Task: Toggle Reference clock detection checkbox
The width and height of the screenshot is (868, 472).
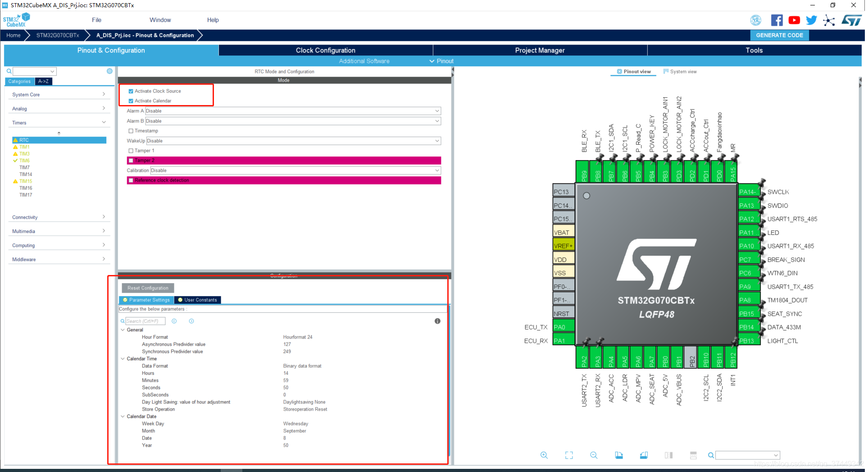Action: click(131, 180)
